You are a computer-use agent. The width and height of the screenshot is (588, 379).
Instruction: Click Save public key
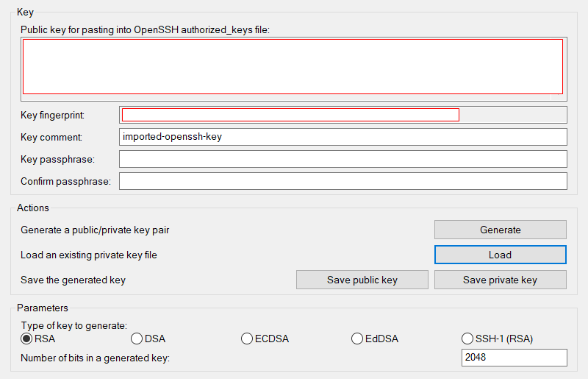[362, 280]
